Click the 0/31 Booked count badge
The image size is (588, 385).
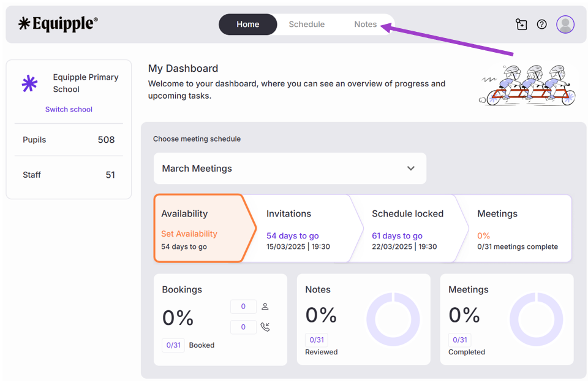pyautogui.click(x=173, y=345)
